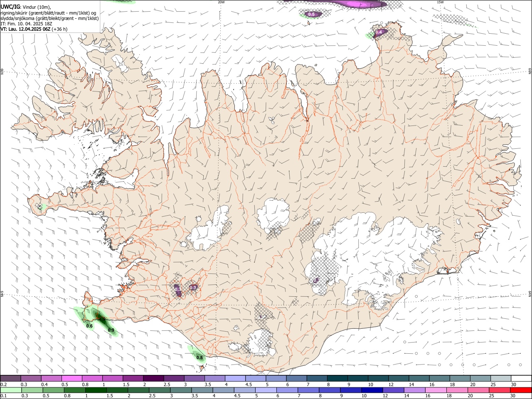The width and height of the screenshot is (532, 399).
Task: Click the 0.5 value on the northern purple patch
Action: [311, 14]
